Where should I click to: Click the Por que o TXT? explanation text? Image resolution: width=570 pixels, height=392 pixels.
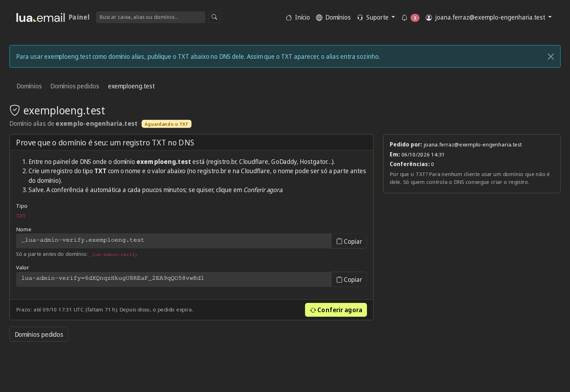pyautogui.click(x=470, y=178)
